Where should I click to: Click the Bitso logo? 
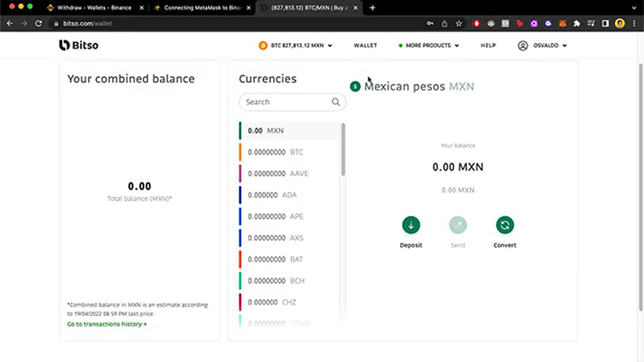[x=78, y=45]
